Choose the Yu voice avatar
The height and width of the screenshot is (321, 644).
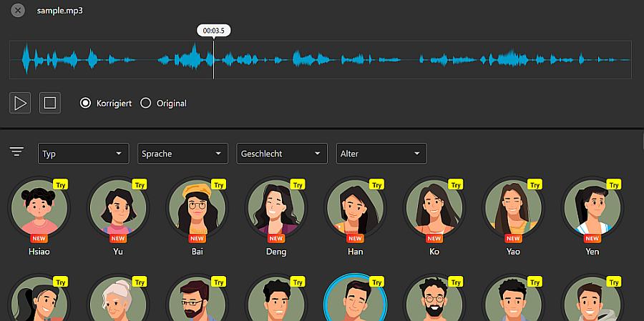tap(117, 209)
